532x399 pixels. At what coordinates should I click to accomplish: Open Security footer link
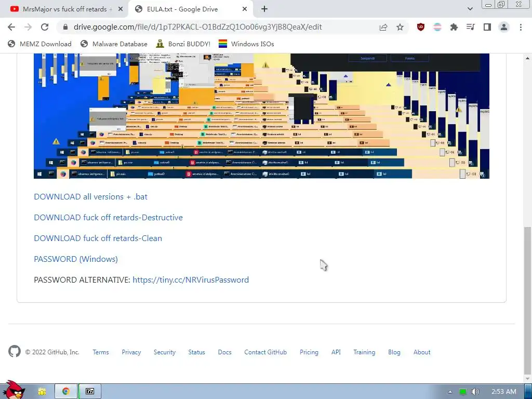[x=165, y=352]
